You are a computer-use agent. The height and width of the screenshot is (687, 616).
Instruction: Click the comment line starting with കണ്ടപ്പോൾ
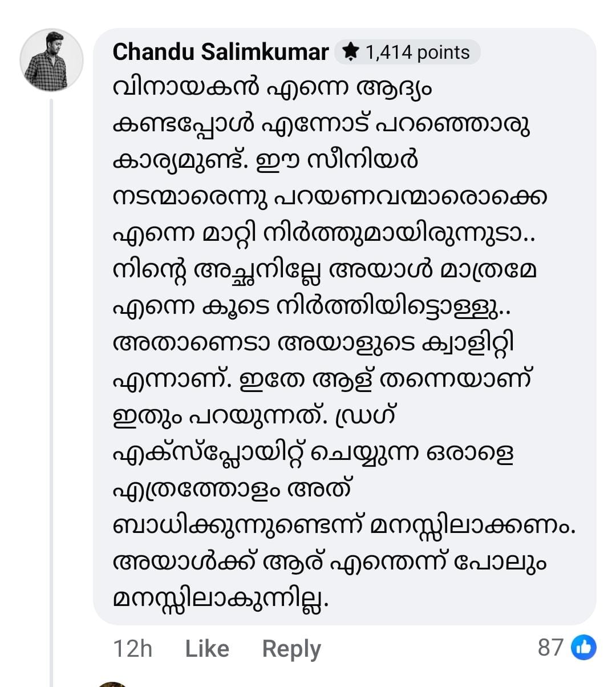click(x=321, y=125)
